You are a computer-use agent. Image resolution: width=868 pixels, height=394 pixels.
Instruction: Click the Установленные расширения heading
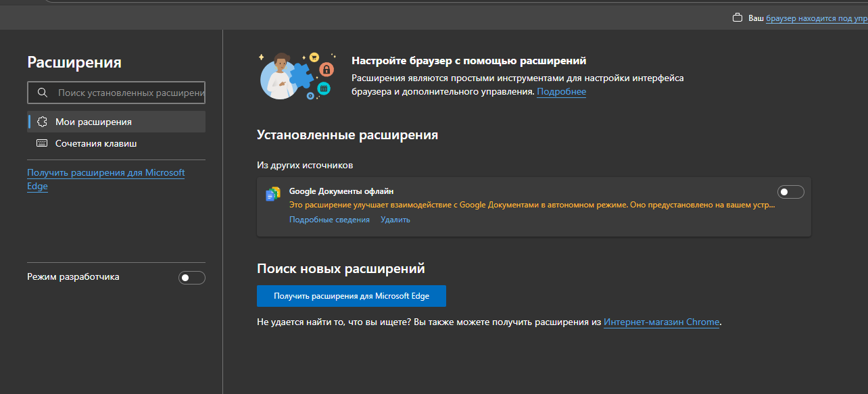click(347, 135)
